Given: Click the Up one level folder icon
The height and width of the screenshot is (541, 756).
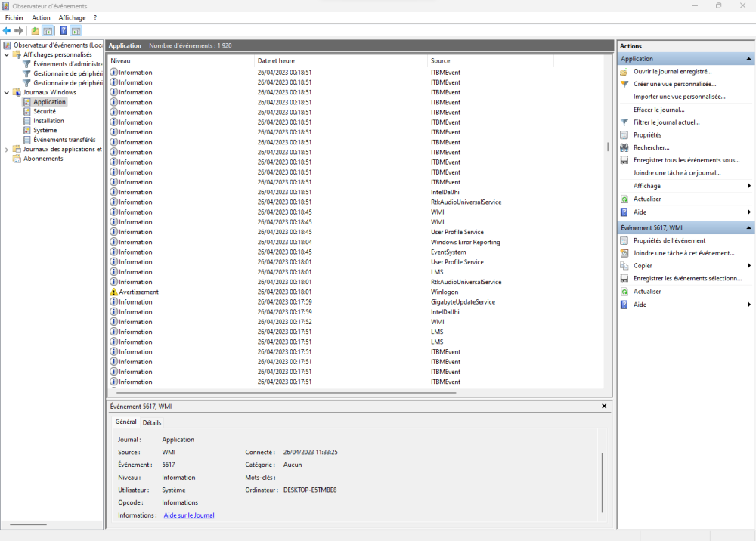Looking at the screenshot, I should click(x=35, y=31).
